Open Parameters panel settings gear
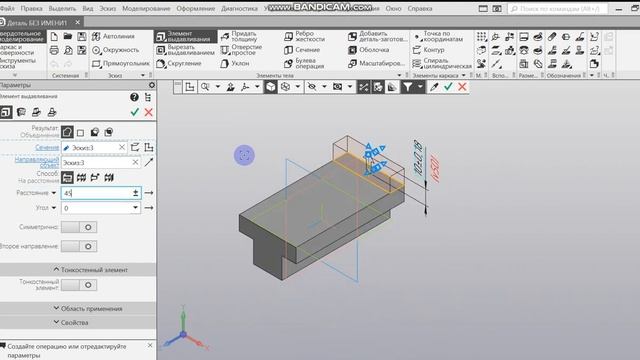 point(152,85)
